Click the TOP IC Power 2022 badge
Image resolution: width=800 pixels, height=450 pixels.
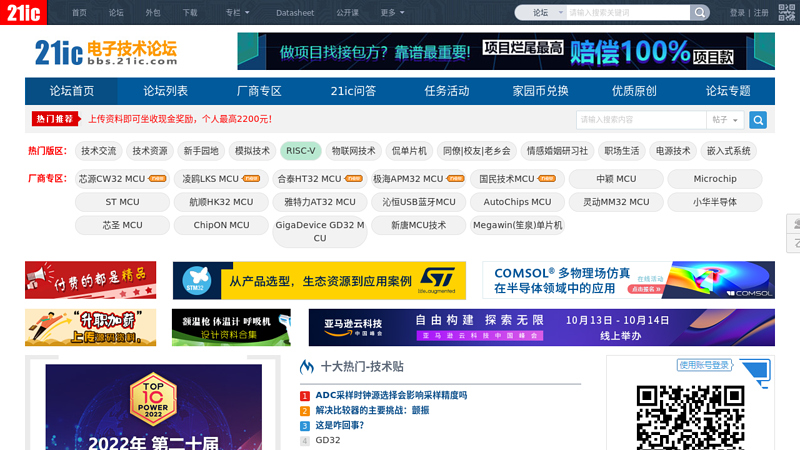(x=153, y=399)
